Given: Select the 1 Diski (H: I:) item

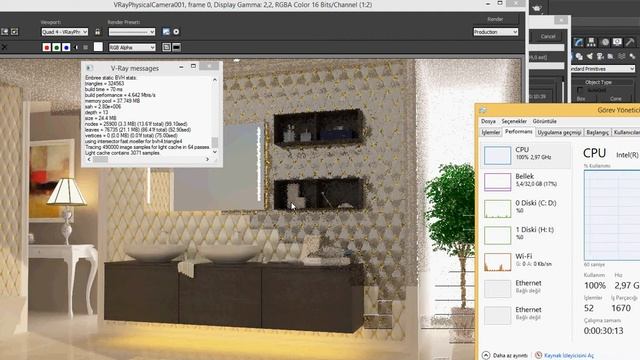Looking at the screenshot, I should pos(525,235).
